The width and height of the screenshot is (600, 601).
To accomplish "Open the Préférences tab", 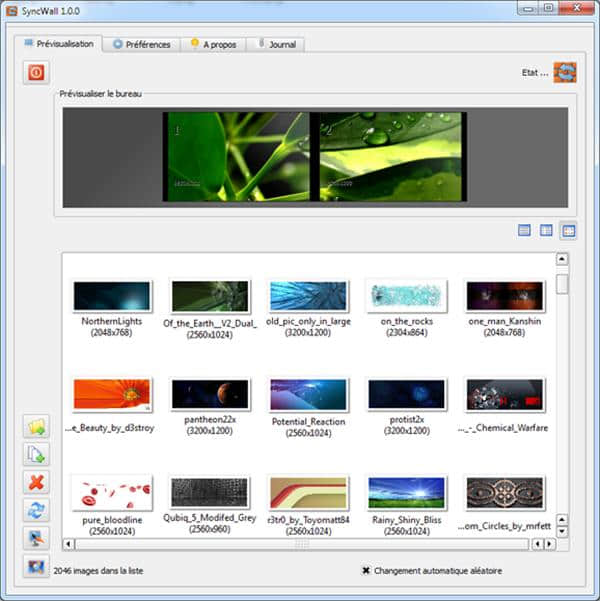I will (141, 45).
